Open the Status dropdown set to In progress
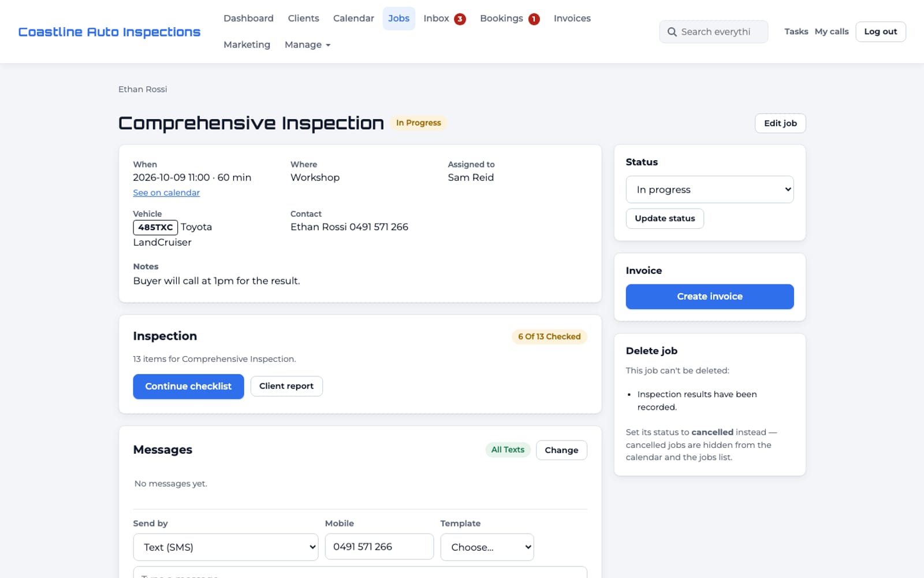This screenshot has height=578, width=924. coord(710,190)
